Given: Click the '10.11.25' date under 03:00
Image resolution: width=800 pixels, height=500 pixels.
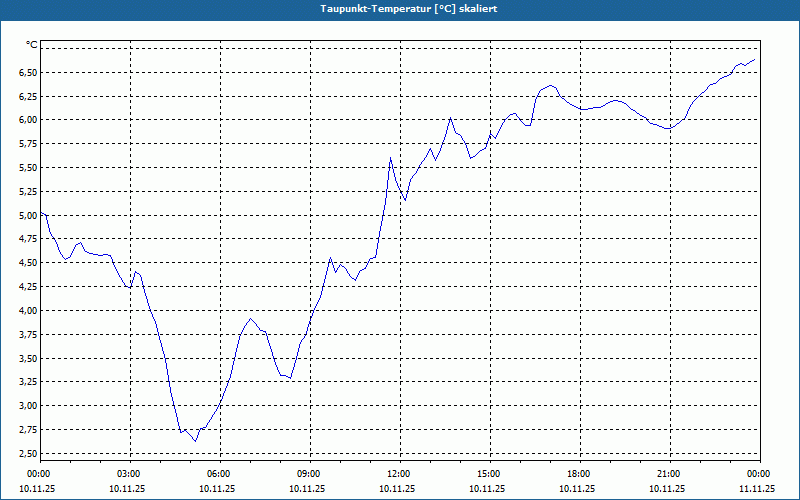Looking at the screenshot, I should click(127, 488).
